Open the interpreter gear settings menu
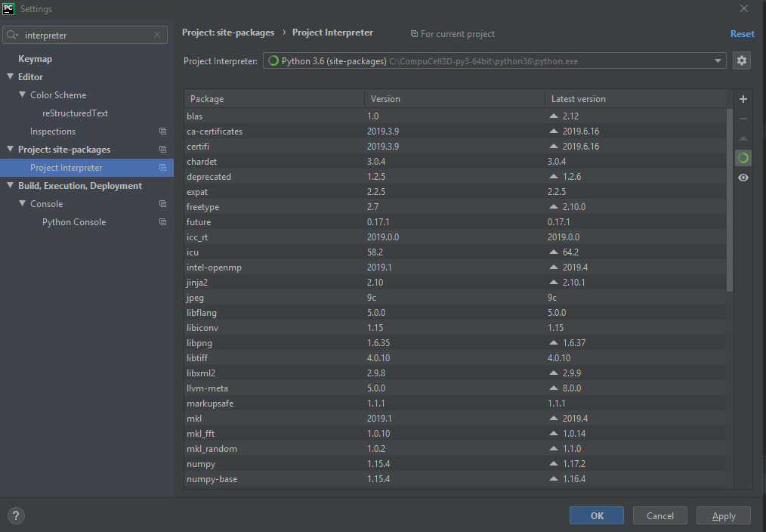The width and height of the screenshot is (766, 532). click(742, 60)
